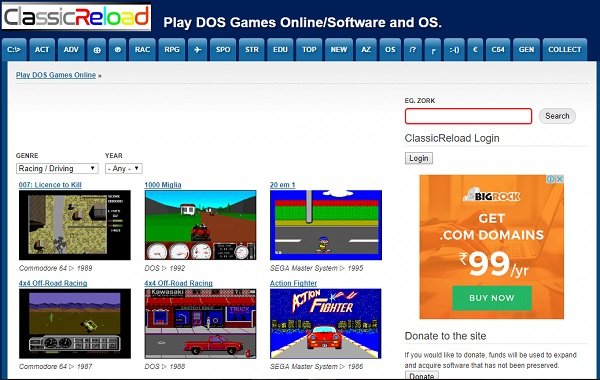
Task: Click the Action Fighter game thumbnail
Action: coord(326,324)
